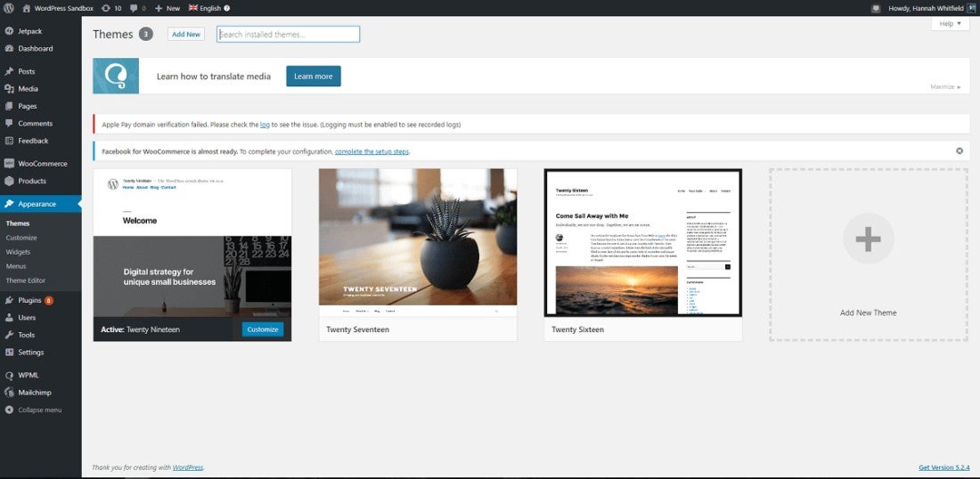Click the Collapse menu arrow icon
Viewport: 980px width, 479px height.
tap(9, 410)
